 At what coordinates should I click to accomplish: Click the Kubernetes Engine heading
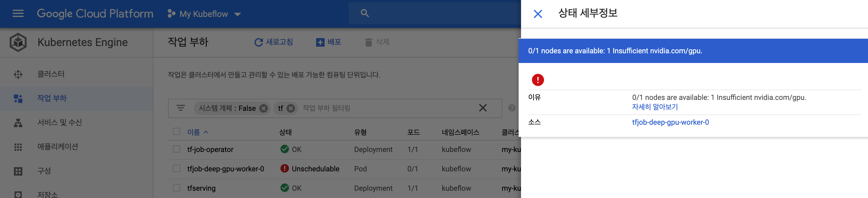point(83,42)
